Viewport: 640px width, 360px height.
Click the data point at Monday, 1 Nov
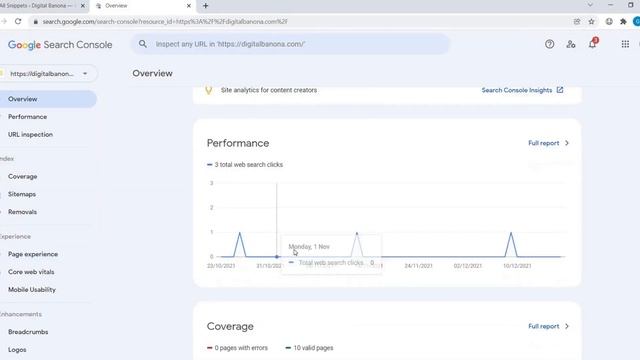click(277, 257)
